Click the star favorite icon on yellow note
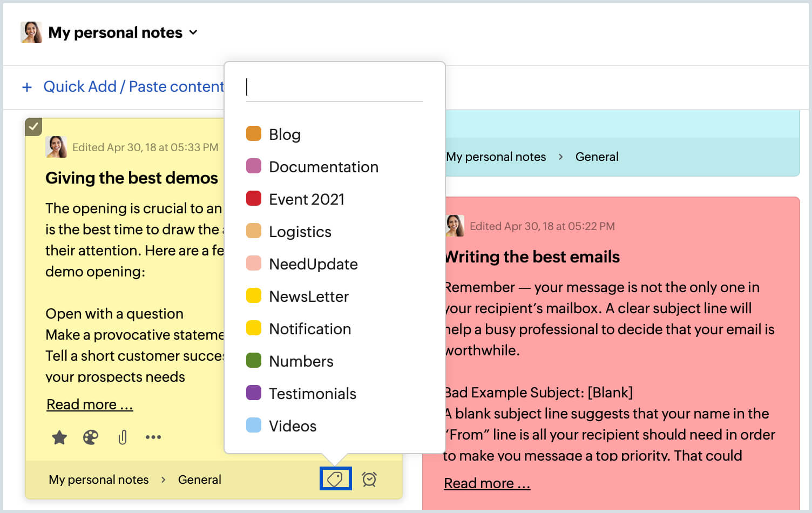This screenshot has height=513, width=812. click(x=59, y=437)
